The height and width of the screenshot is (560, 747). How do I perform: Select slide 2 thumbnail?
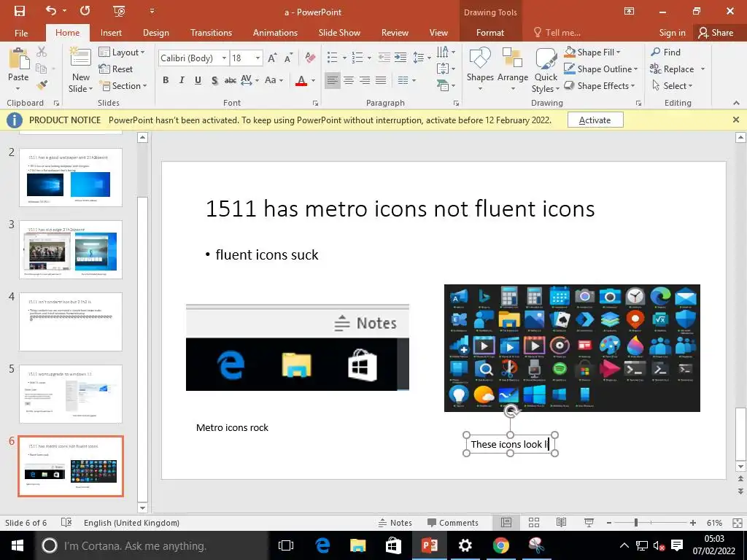(71, 177)
